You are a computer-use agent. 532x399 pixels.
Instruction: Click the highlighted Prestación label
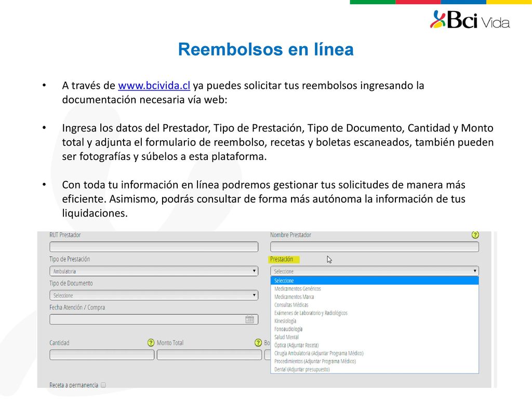click(282, 259)
